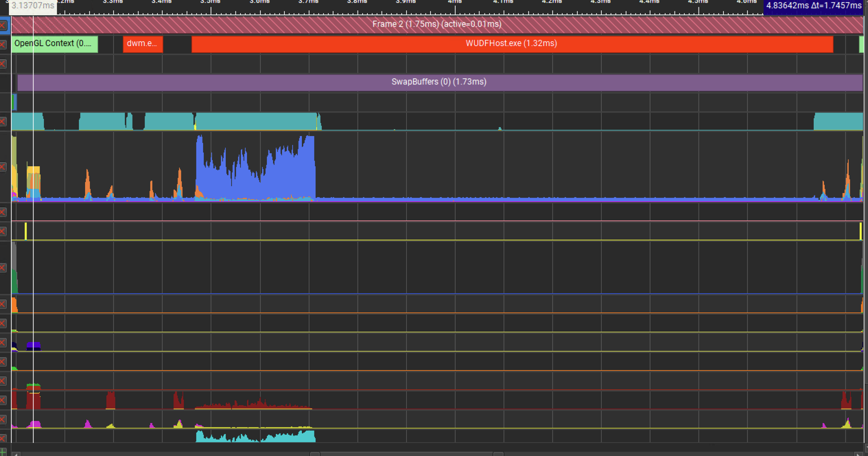Remove the large blue throughput graph row X icon
The height and width of the screenshot is (456, 868).
3,167
